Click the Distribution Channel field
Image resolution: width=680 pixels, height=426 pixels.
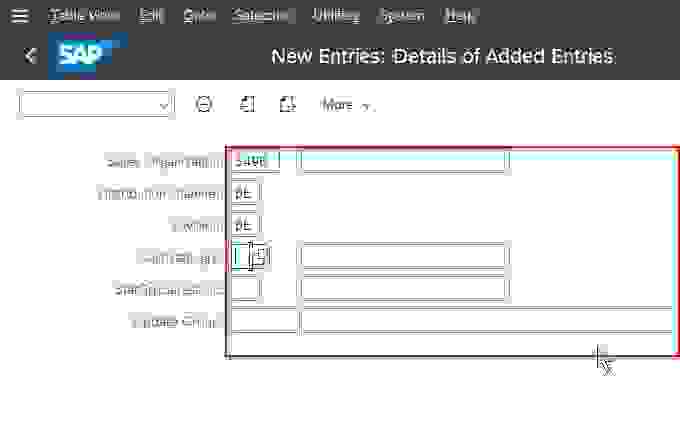click(x=245, y=193)
